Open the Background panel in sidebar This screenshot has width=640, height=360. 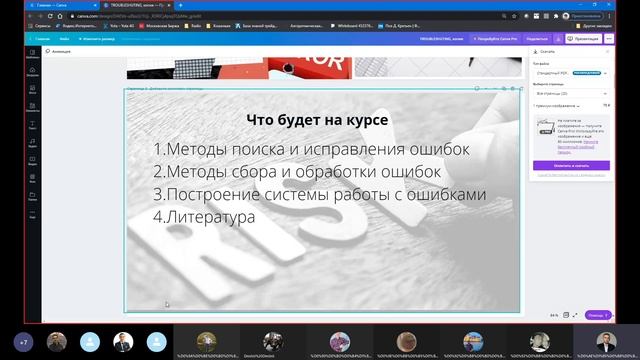[33, 178]
